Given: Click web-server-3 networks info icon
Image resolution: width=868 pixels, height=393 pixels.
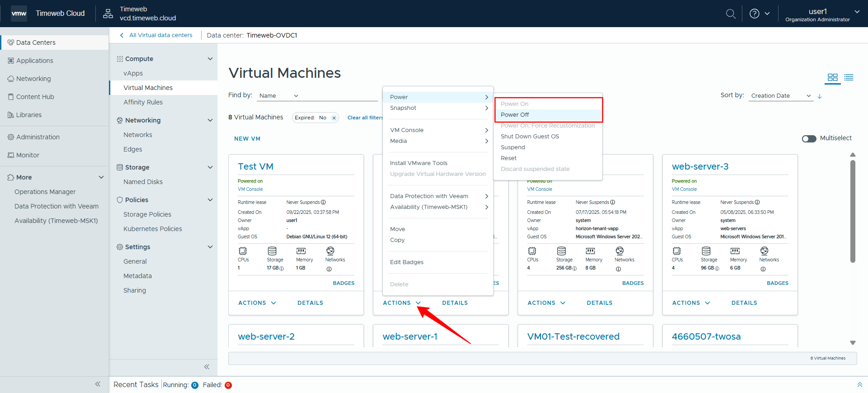Looking at the screenshot, I should pyautogui.click(x=763, y=269).
